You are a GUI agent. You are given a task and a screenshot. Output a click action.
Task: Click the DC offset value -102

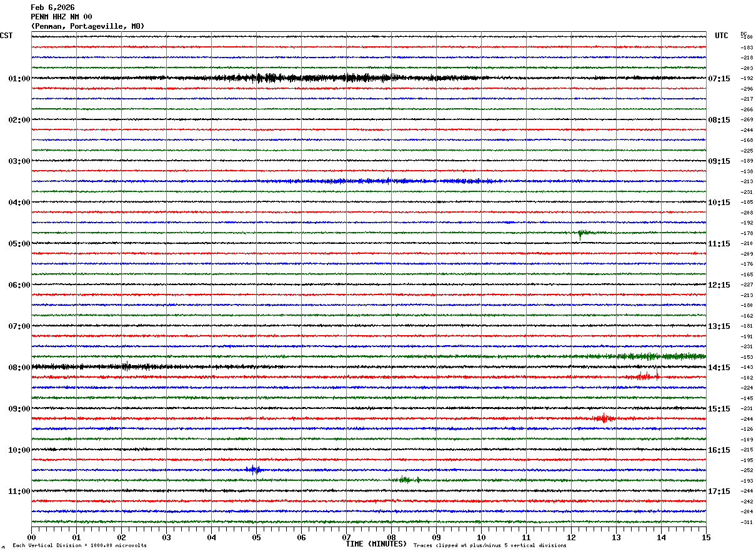click(747, 377)
